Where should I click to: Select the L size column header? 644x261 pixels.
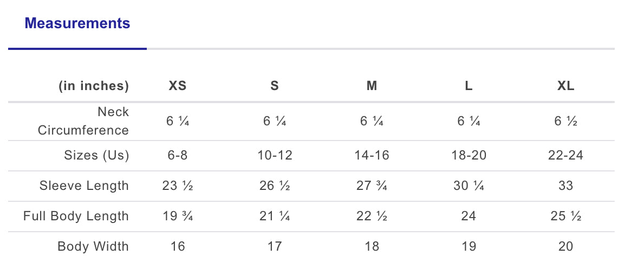point(469,86)
